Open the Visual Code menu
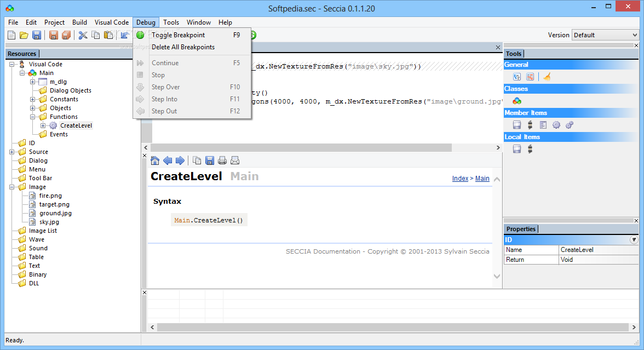This screenshot has width=644, height=350. [112, 22]
